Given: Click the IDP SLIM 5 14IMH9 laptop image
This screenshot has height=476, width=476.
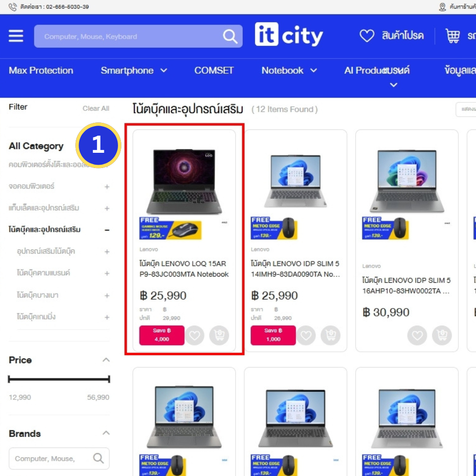Looking at the screenshot, I should [296, 181].
